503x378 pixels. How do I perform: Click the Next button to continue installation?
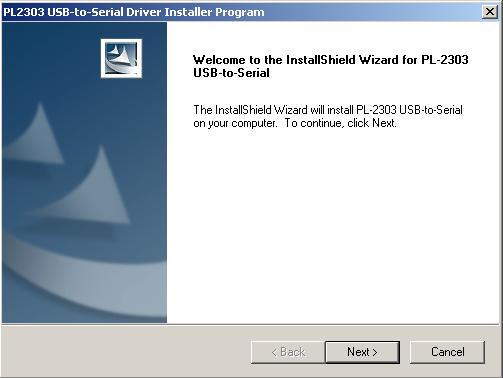coord(362,352)
